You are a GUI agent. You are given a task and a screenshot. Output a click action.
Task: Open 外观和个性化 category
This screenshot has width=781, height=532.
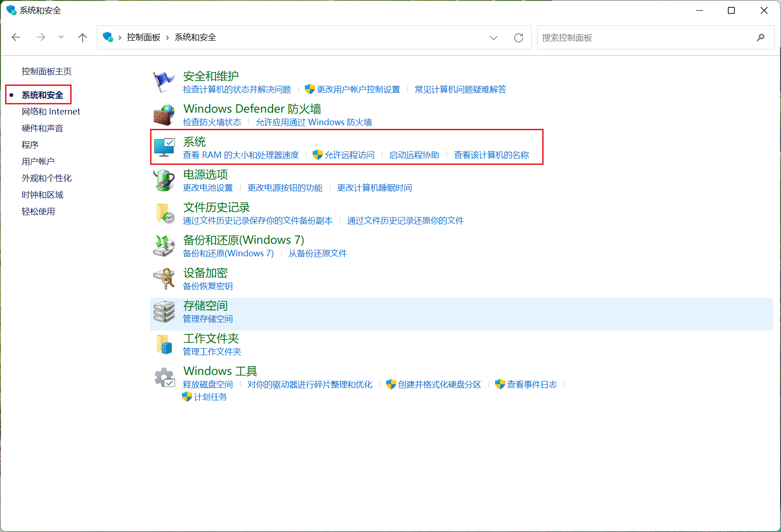47,178
